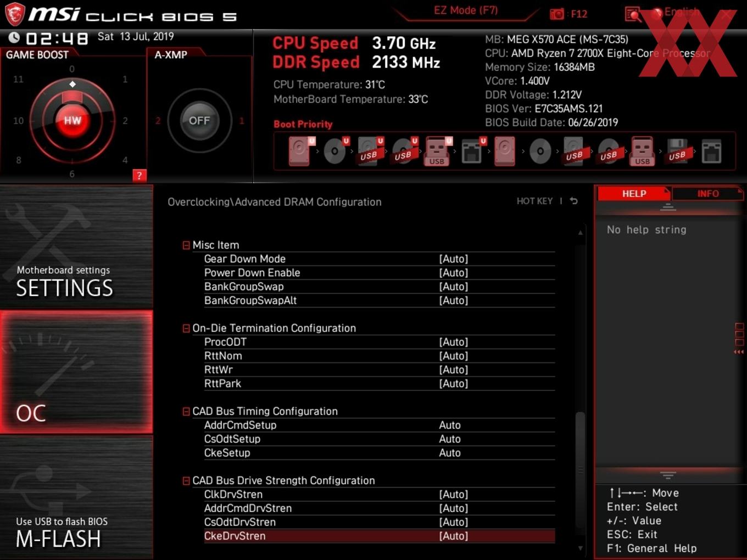Select the legacy optical disc boot icon without U badge
Image resolution: width=747 pixels, height=560 pixels.
540,151
